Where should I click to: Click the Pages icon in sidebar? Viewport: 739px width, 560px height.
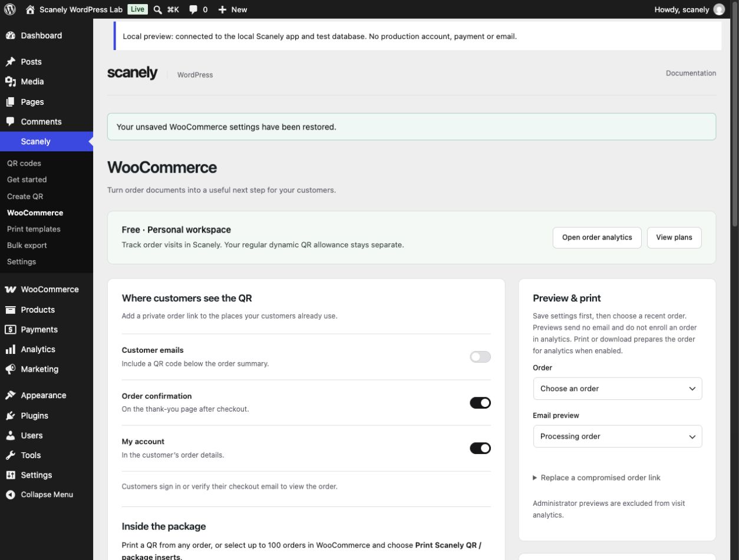point(10,102)
